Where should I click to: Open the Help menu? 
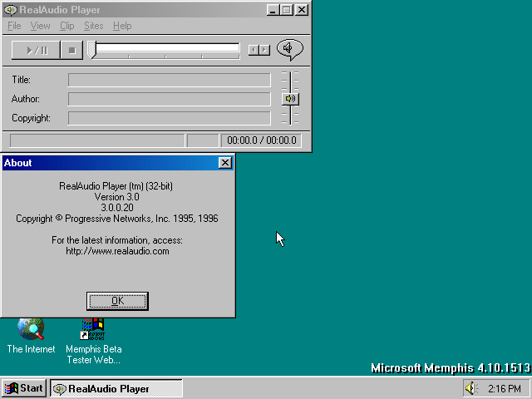point(122,26)
